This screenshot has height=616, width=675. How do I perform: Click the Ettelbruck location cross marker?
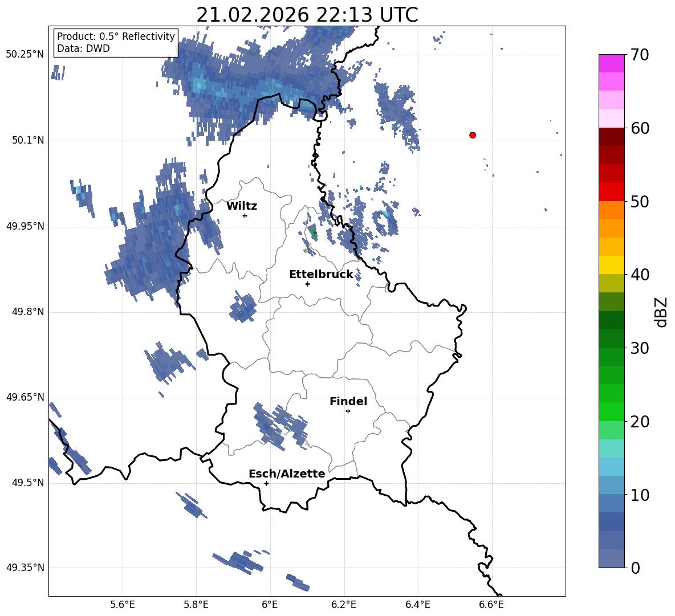(307, 284)
